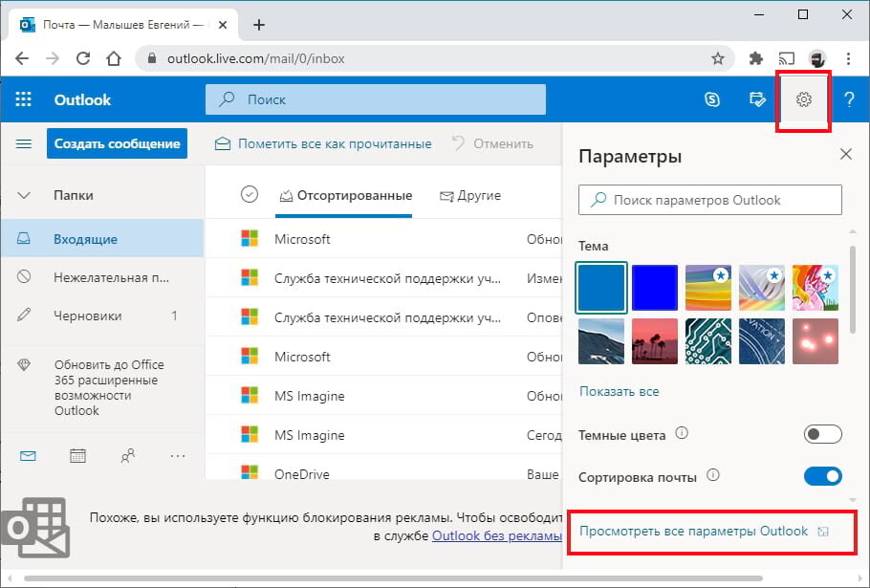Choose the rainbow stripes theme

click(x=708, y=288)
